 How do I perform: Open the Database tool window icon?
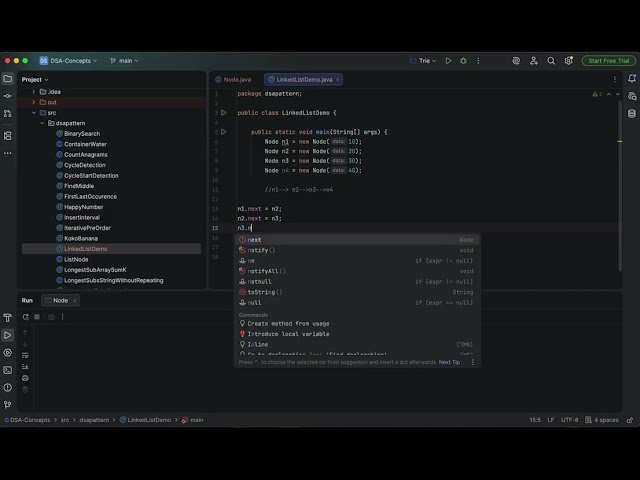pyautogui.click(x=632, y=113)
